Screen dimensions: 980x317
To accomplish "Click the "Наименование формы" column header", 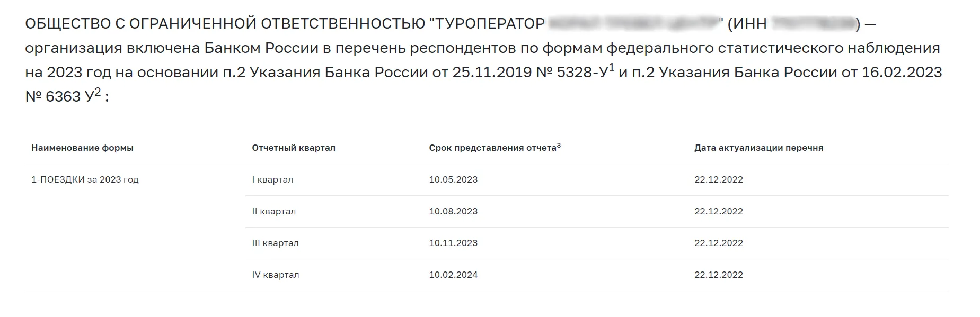I will (82, 148).
